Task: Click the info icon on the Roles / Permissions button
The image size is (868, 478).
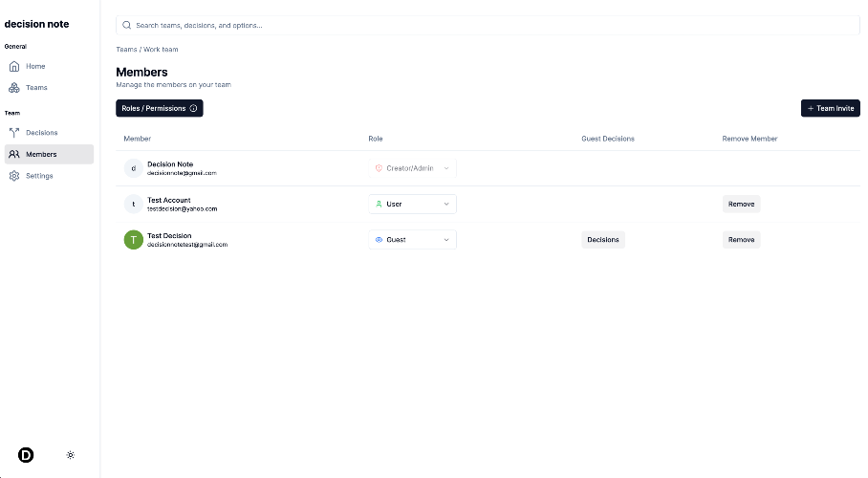Action: tap(193, 108)
